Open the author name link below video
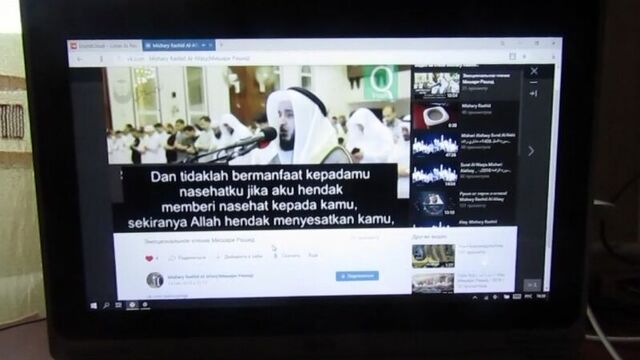 (x=211, y=276)
